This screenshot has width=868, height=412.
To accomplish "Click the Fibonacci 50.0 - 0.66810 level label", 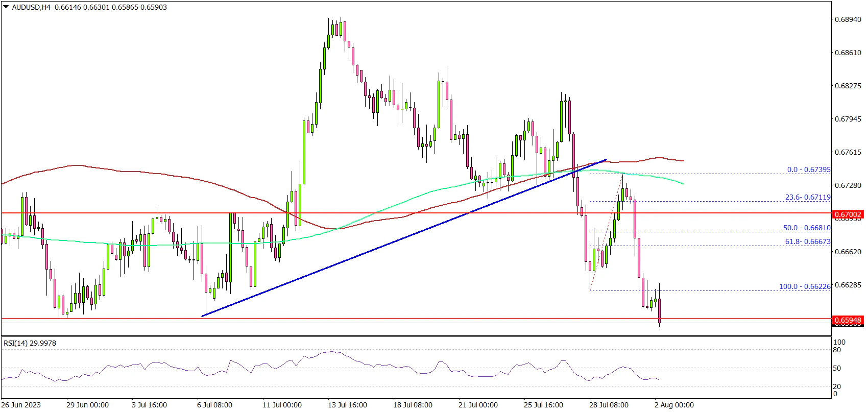I will tap(807, 228).
